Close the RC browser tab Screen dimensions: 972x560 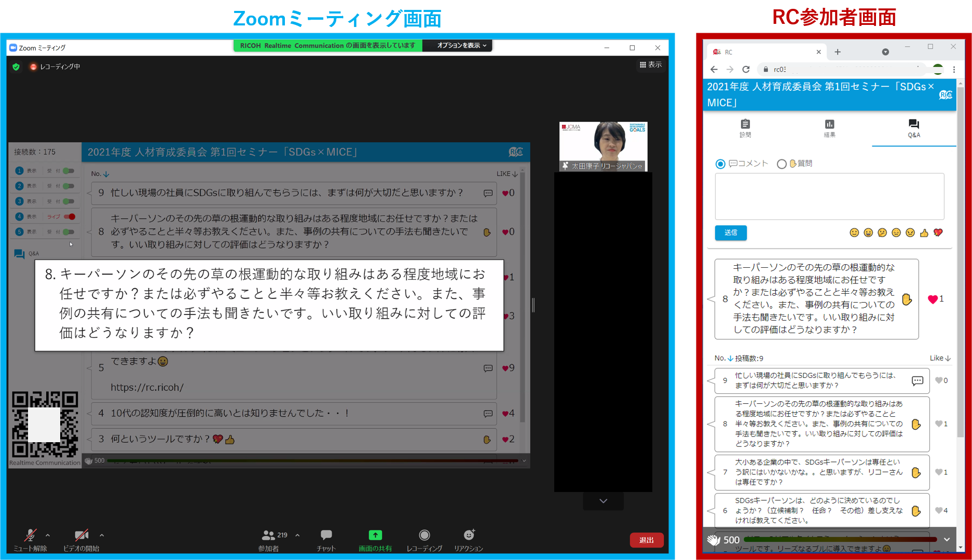coord(818,52)
